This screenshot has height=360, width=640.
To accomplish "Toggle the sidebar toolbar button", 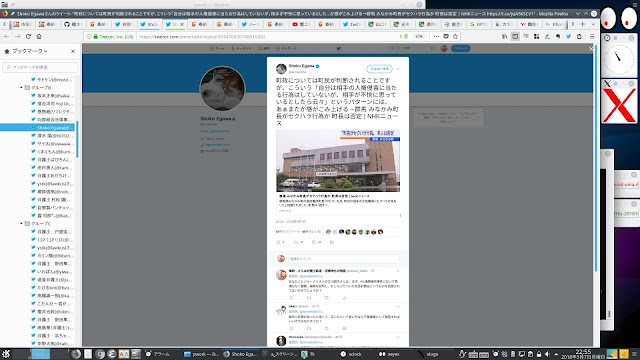I will click(x=515, y=36).
